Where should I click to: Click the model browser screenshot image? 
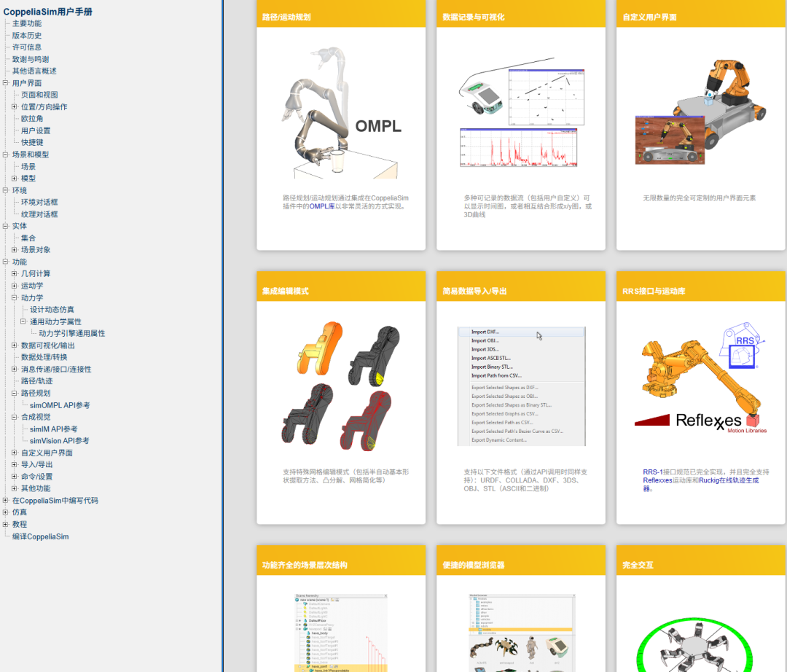[x=522, y=633]
